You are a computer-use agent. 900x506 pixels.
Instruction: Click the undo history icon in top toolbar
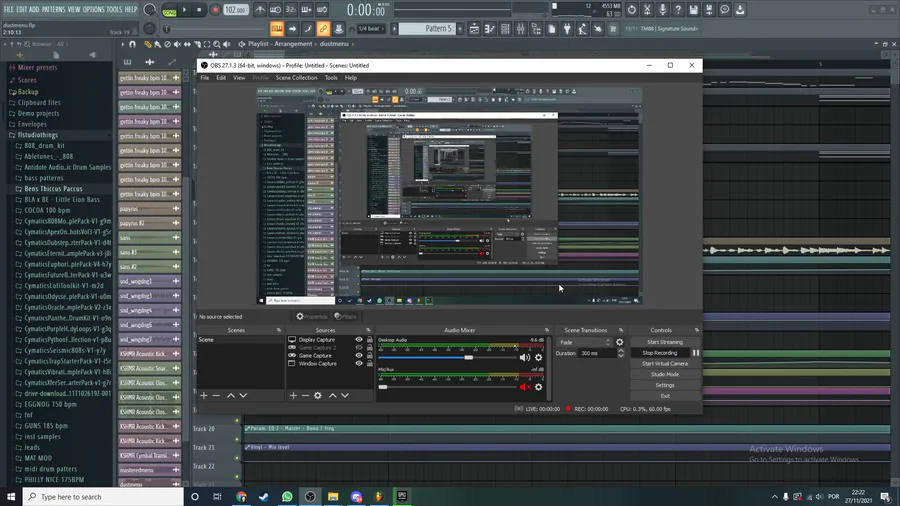(x=631, y=10)
